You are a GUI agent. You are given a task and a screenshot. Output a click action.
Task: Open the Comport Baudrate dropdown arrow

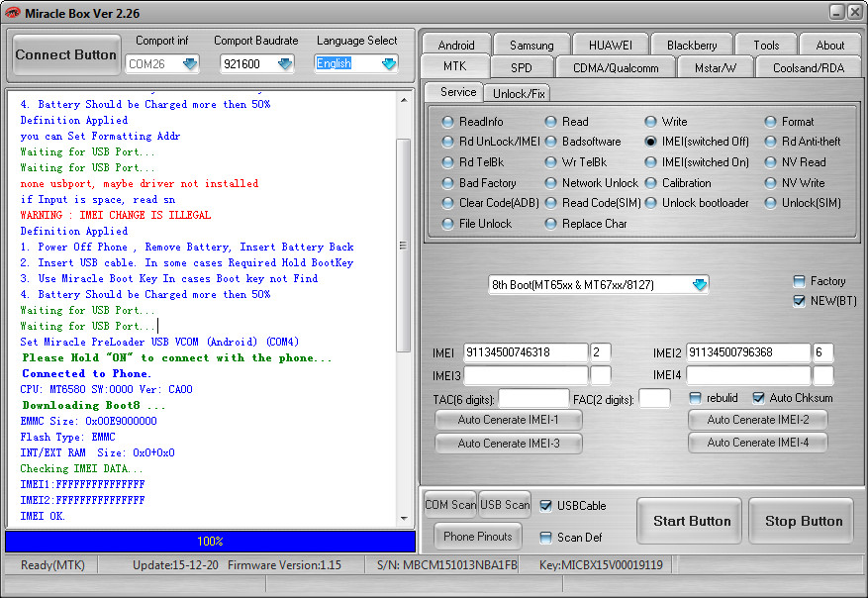click(284, 63)
